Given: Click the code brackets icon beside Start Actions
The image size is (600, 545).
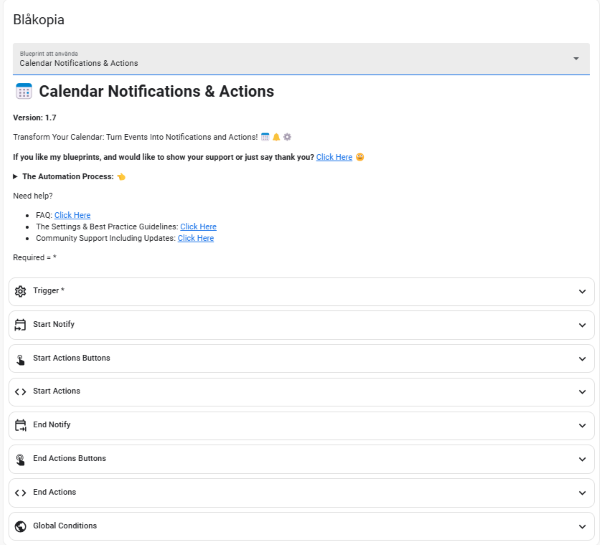Looking at the screenshot, I should (20, 392).
